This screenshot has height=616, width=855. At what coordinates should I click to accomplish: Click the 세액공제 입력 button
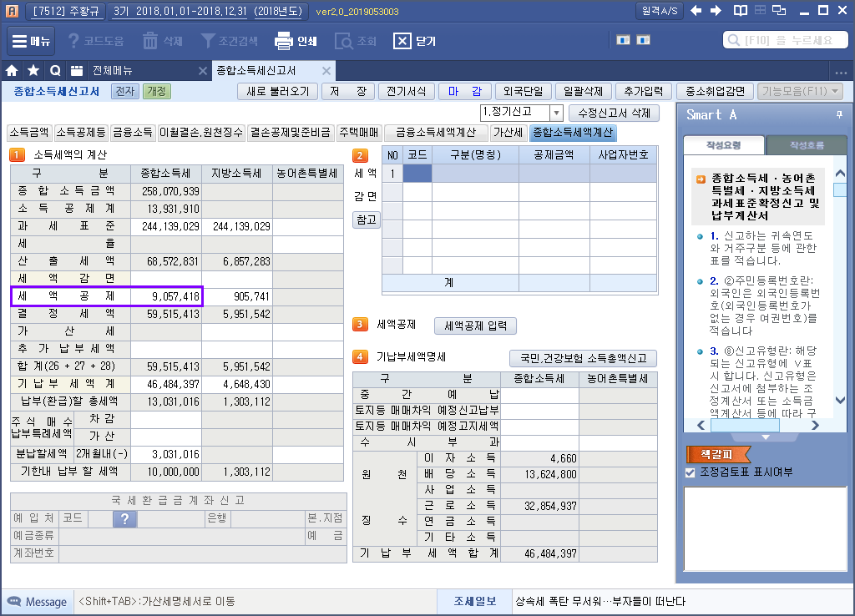pos(475,326)
